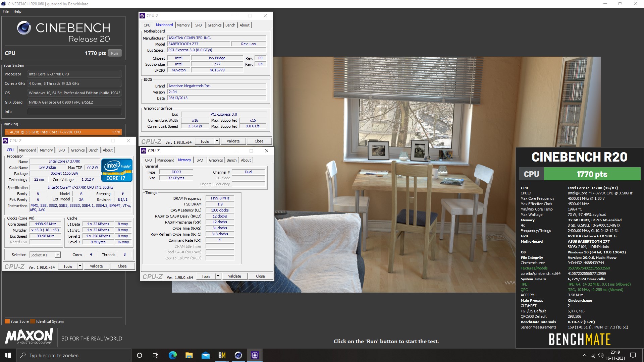Viewport: 644px width, 362px height.
Task: Click the BIOS version value 2104
Action: [217, 92]
